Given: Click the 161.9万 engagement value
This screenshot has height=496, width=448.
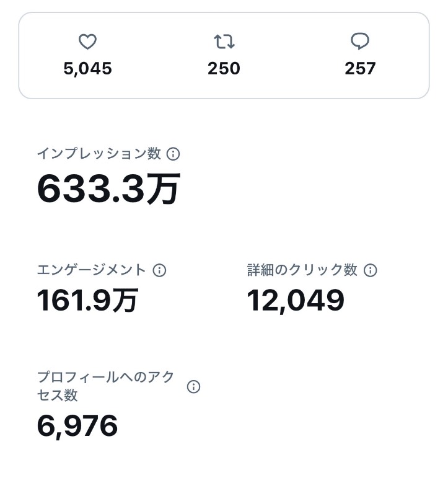Looking at the screenshot, I should (x=87, y=300).
